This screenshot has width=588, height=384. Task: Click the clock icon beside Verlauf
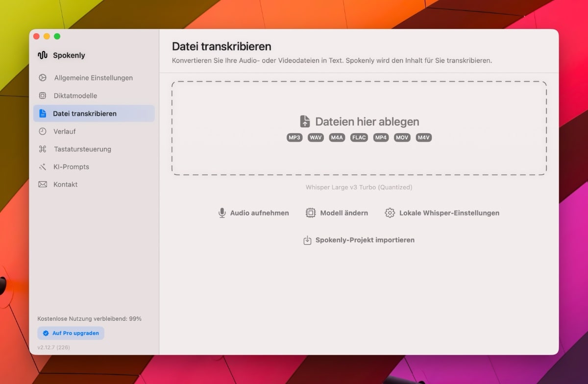43,131
